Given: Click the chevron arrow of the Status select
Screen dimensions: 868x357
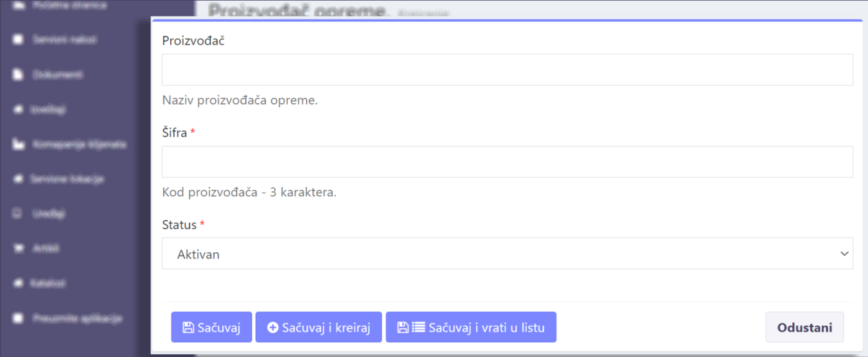Looking at the screenshot, I should tap(844, 254).
